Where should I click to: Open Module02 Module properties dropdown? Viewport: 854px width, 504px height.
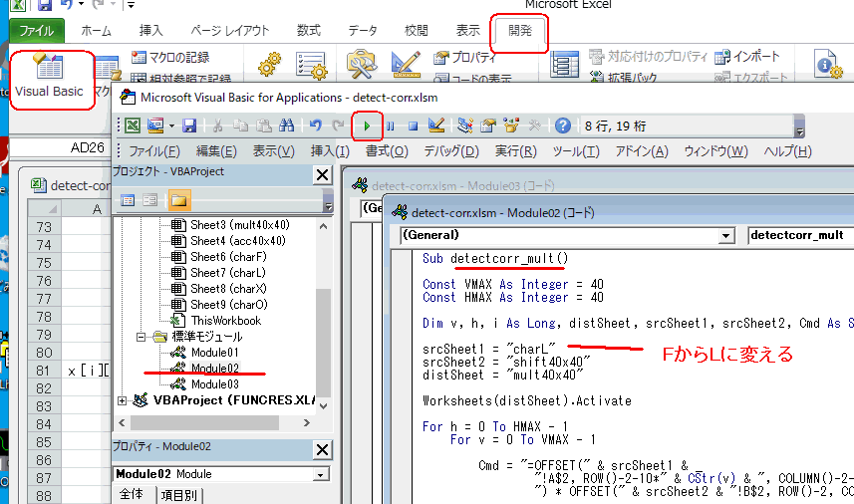[x=321, y=474]
